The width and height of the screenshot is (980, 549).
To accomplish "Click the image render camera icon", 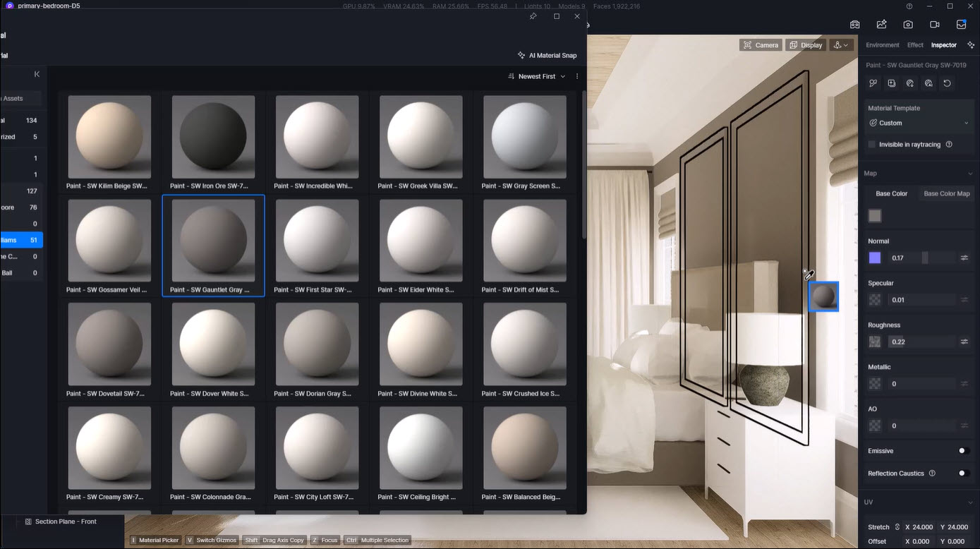I will click(908, 25).
